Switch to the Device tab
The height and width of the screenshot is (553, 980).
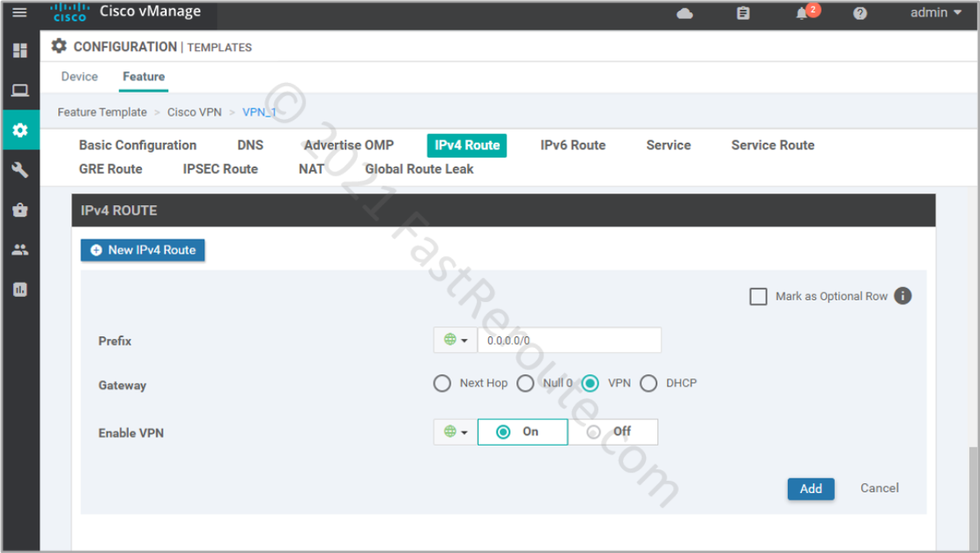(80, 77)
